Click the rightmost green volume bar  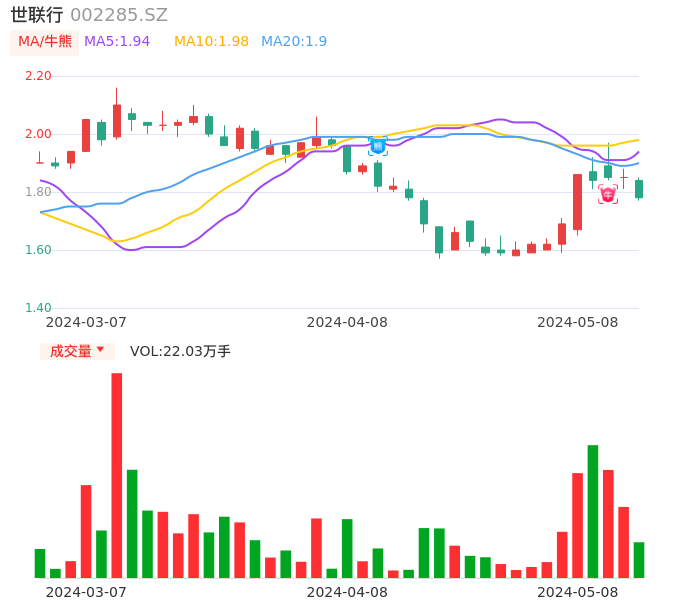(x=639, y=560)
